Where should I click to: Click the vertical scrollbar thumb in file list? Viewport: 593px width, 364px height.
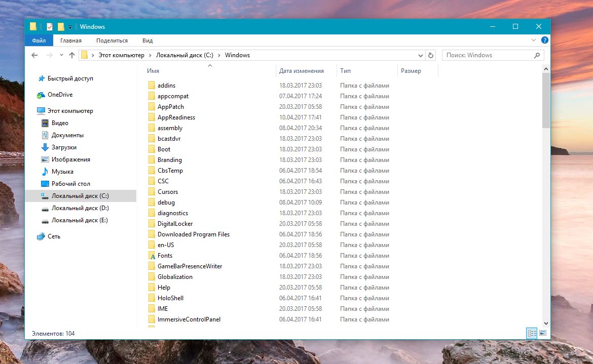(546, 100)
